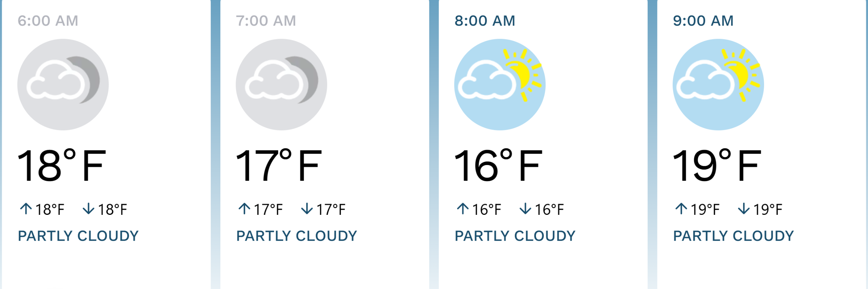The image size is (868, 289).
Task: Click the 7:00 AM moon cloud icon
Action: 281,85
